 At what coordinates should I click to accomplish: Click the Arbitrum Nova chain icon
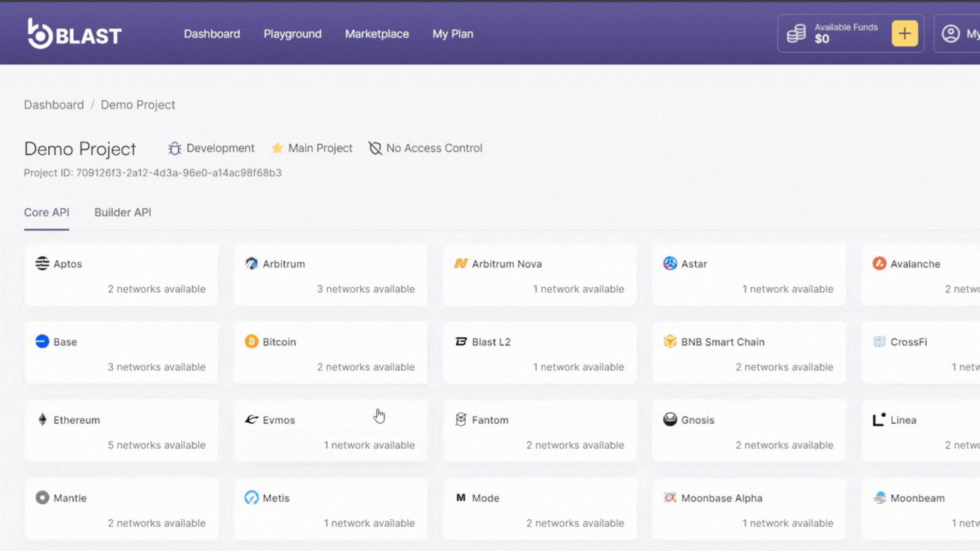click(461, 264)
